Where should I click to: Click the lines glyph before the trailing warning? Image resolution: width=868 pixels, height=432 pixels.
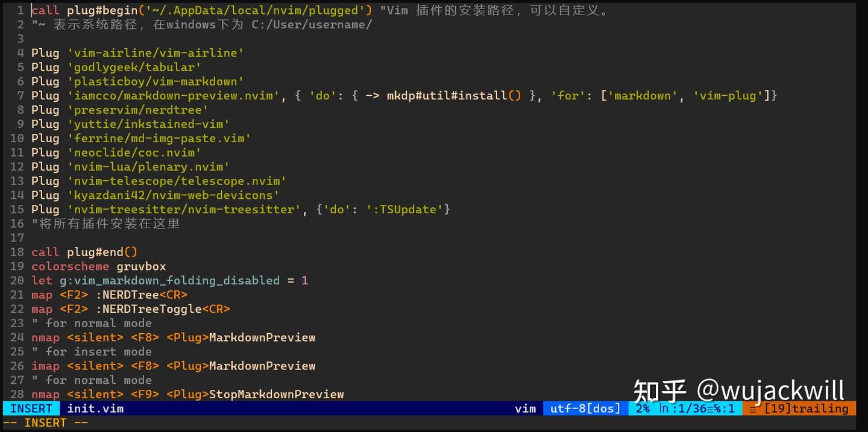(x=754, y=409)
